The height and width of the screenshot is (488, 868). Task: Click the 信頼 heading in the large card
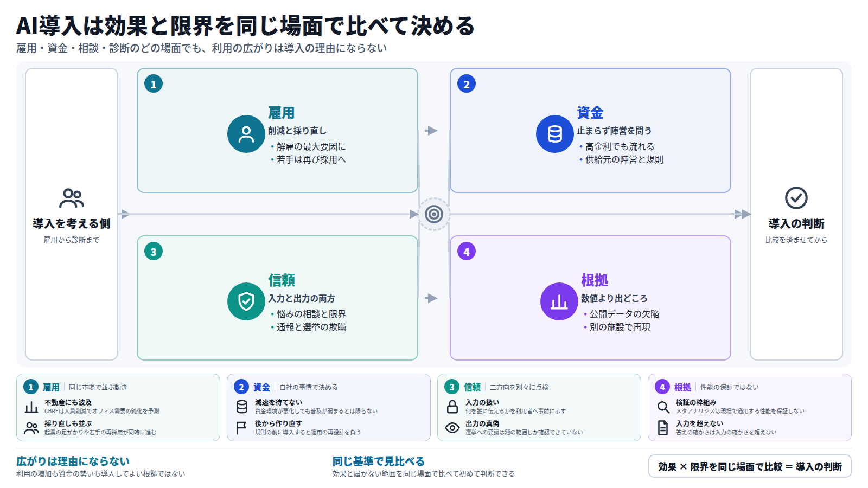pos(282,280)
